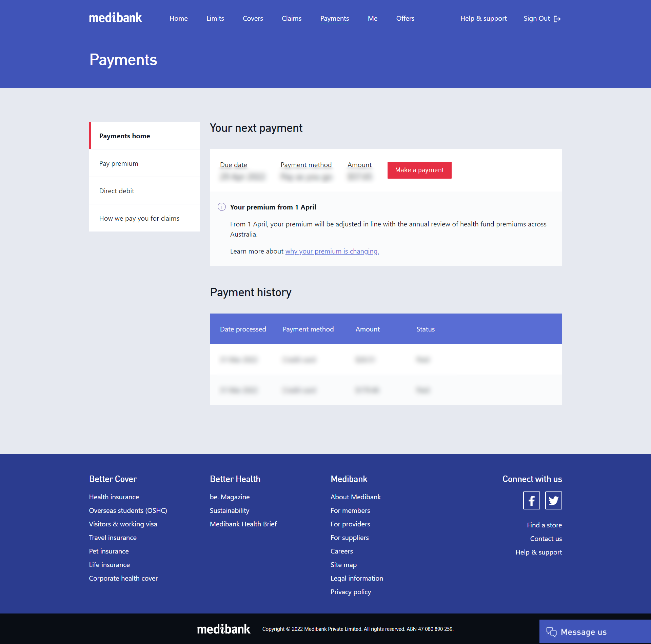Click the Direct debit sidebar item
Screen dimensions: 651x644
(x=116, y=190)
